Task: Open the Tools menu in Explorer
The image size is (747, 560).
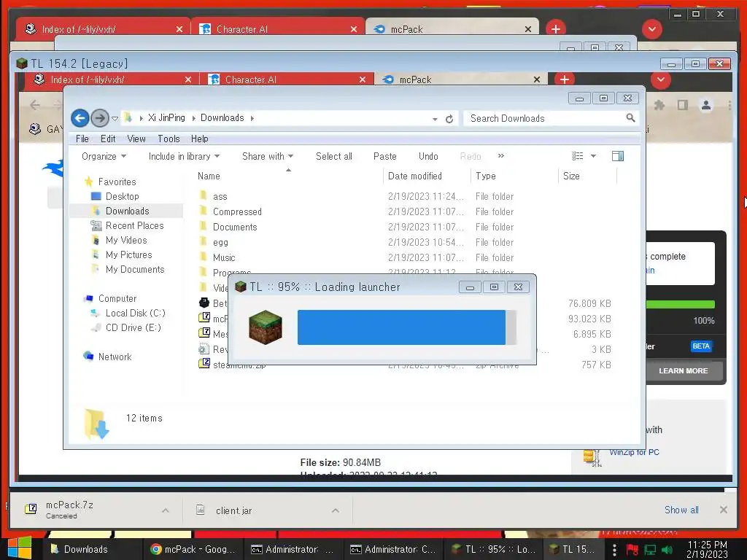Action: pos(169,139)
